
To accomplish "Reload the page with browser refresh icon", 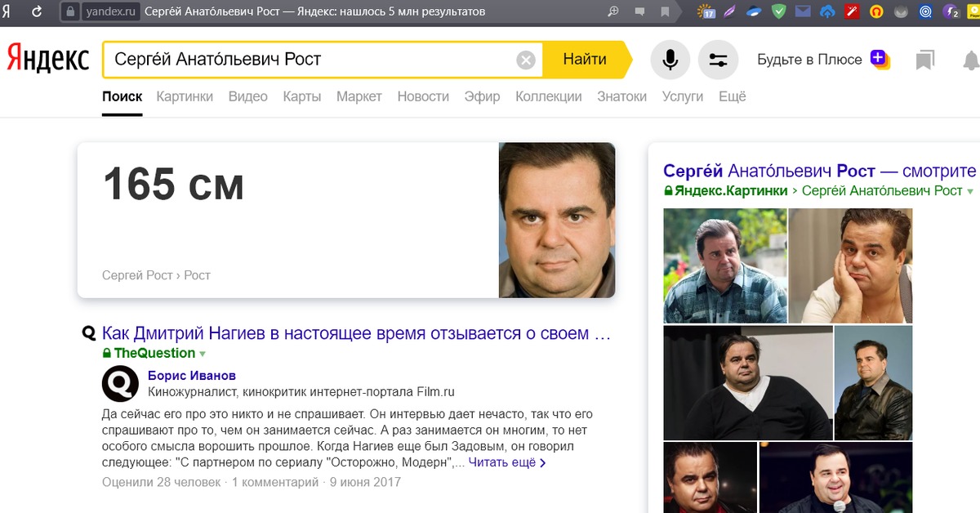I will [38, 11].
